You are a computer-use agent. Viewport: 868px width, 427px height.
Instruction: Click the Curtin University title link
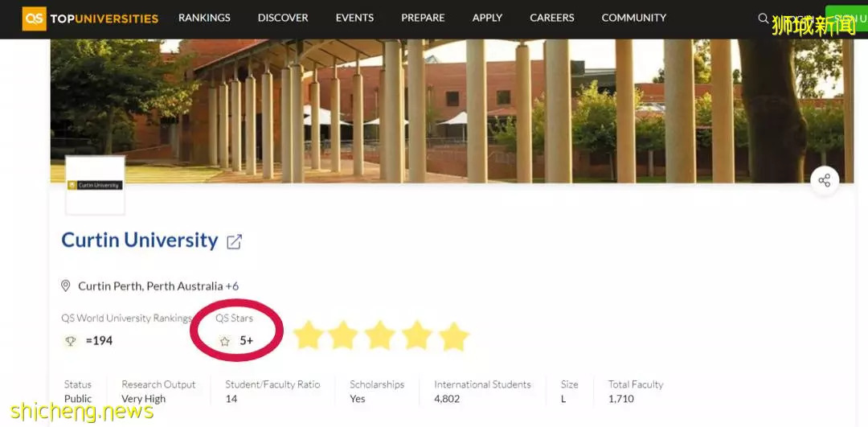[x=140, y=240]
